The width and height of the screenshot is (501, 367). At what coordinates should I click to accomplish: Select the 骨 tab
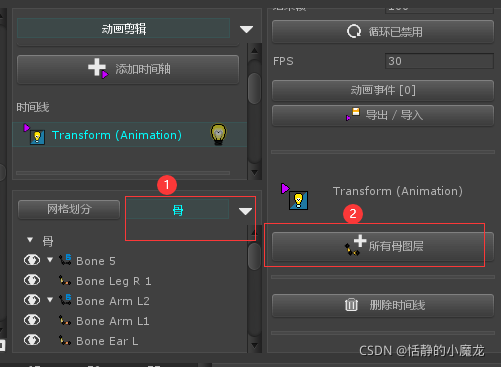pyautogui.click(x=177, y=210)
